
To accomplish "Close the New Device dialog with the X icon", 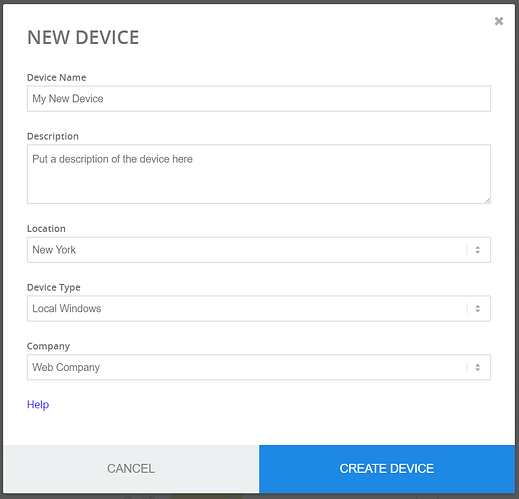I will click(x=499, y=21).
